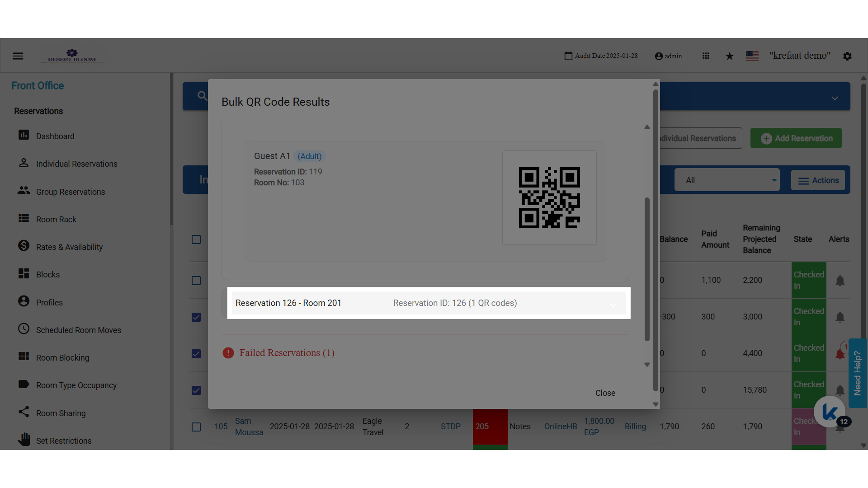Open Sam Moussa guest link
Screen dimensions: 868x488
249,427
